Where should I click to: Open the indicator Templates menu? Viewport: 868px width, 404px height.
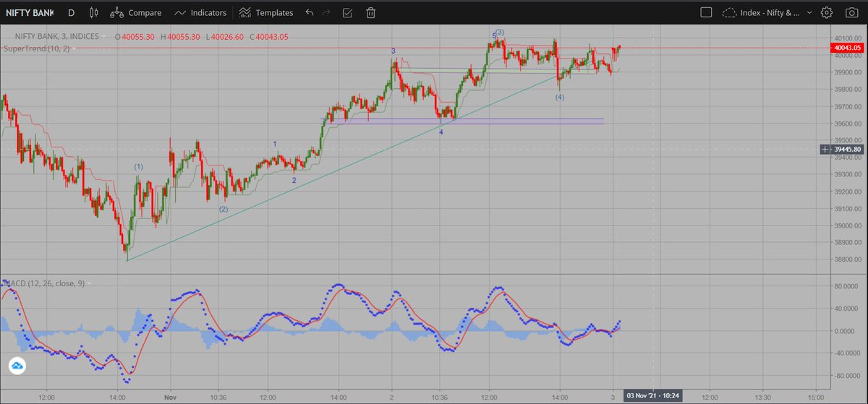point(266,12)
